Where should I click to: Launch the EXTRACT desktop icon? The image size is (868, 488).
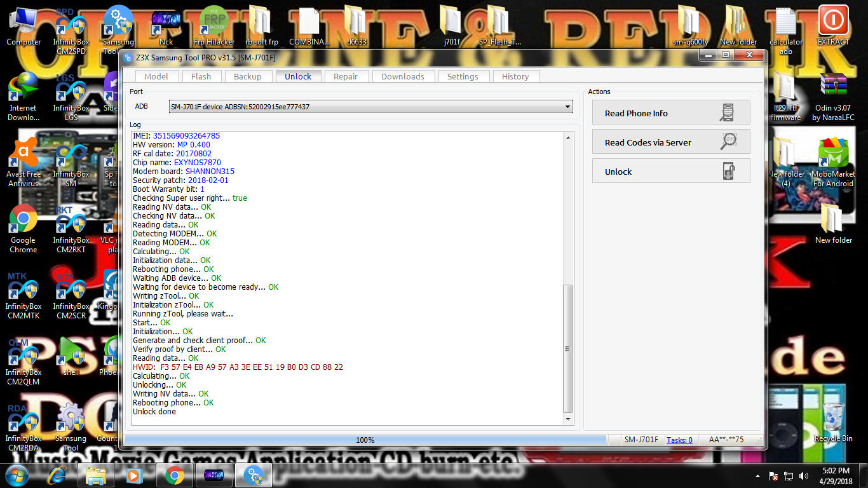click(833, 25)
